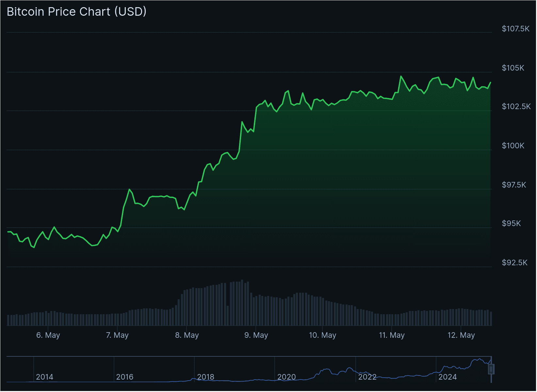This screenshot has height=392, width=537.
Task: Click the $97.5K price axis label
Action: (x=514, y=185)
